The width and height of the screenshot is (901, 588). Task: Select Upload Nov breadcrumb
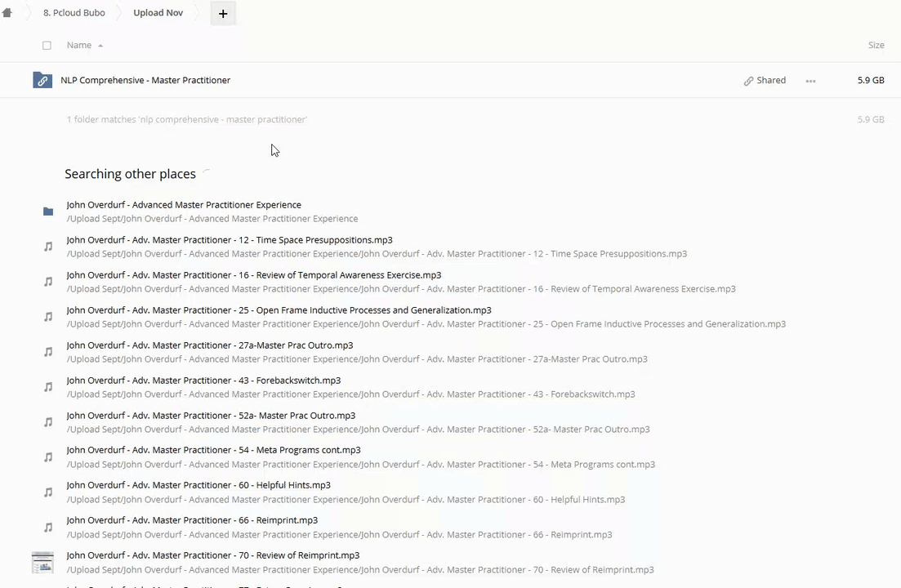pyautogui.click(x=158, y=13)
